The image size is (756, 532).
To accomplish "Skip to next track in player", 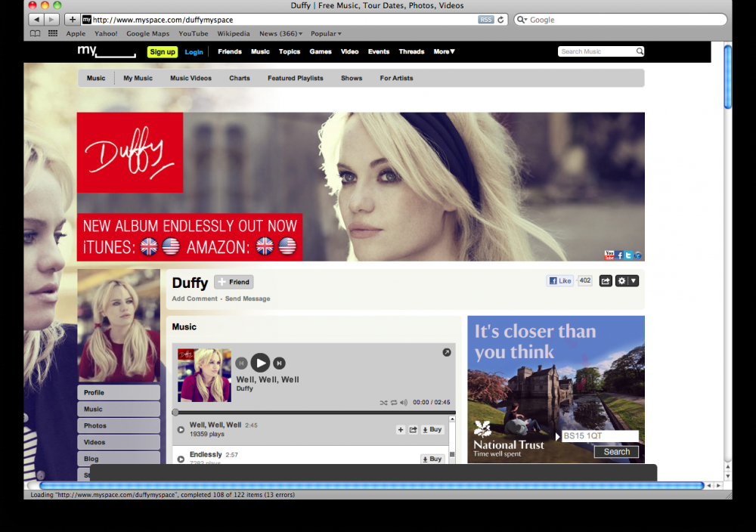I will 279,363.
